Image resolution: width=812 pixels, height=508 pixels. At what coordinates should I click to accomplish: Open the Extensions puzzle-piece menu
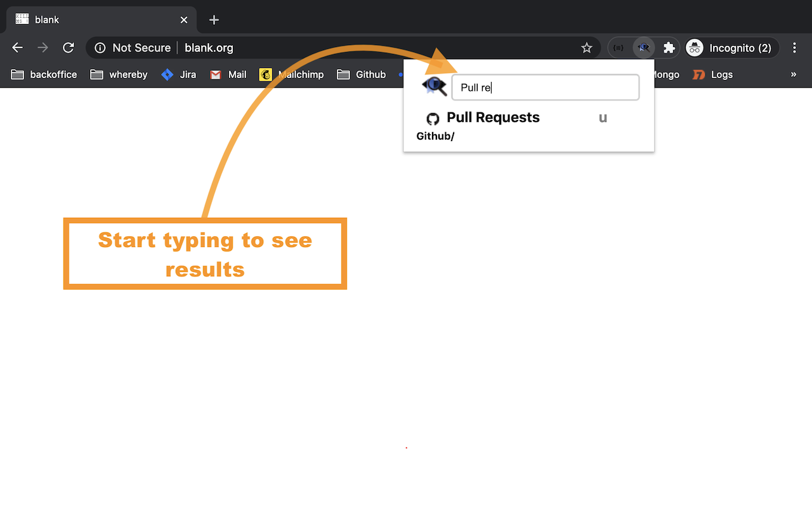point(669,47)
